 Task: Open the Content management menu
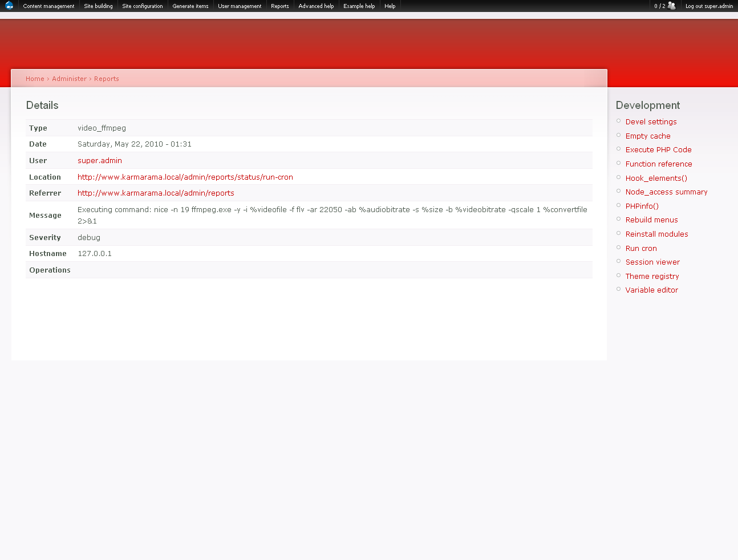click(48, 6)
